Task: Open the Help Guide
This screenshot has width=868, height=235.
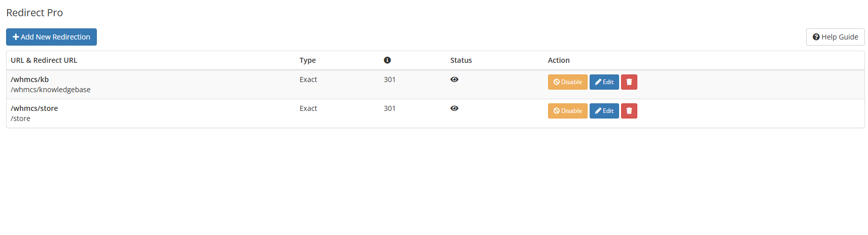Action: click(x=836, y=37)
